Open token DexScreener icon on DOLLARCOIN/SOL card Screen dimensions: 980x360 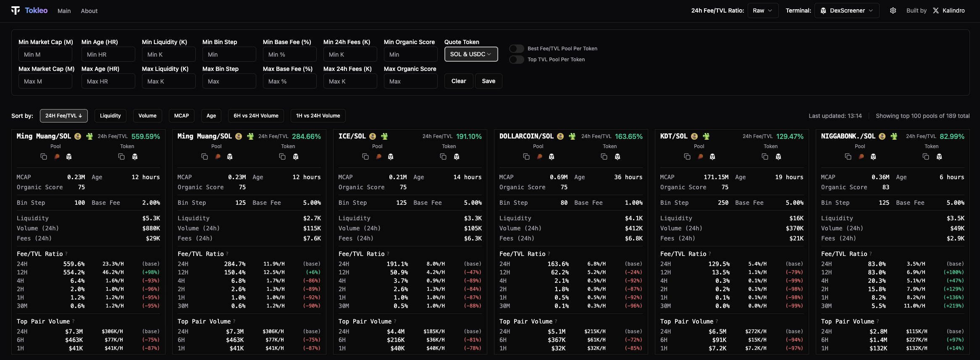[617, 157]
